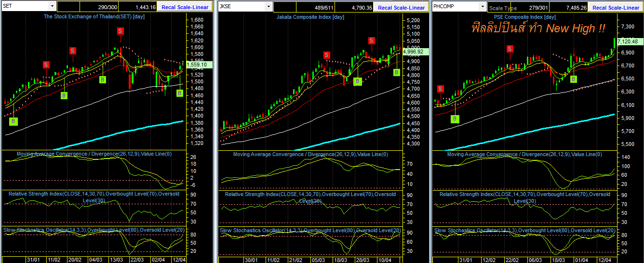Click the 04/03 date label on SET axis

95,259
